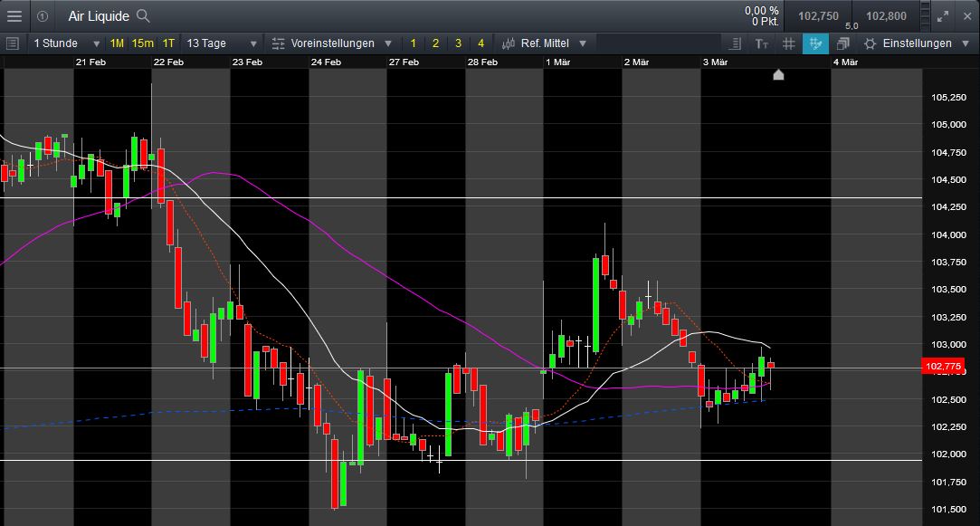The width and height of the screenshot is (980, 526).
Task: Open the 1 Stunde timeframe dropdown
Action: tap(66, 43)
